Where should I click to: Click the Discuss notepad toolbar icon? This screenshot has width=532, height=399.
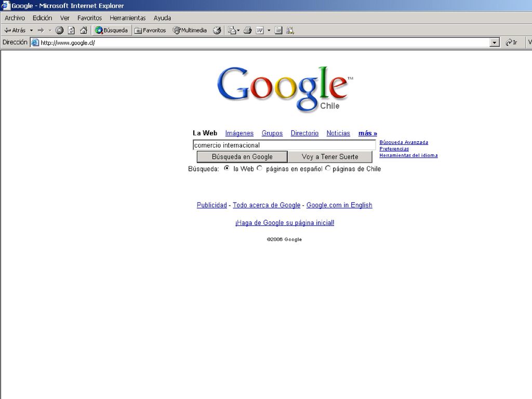point(278,30)
